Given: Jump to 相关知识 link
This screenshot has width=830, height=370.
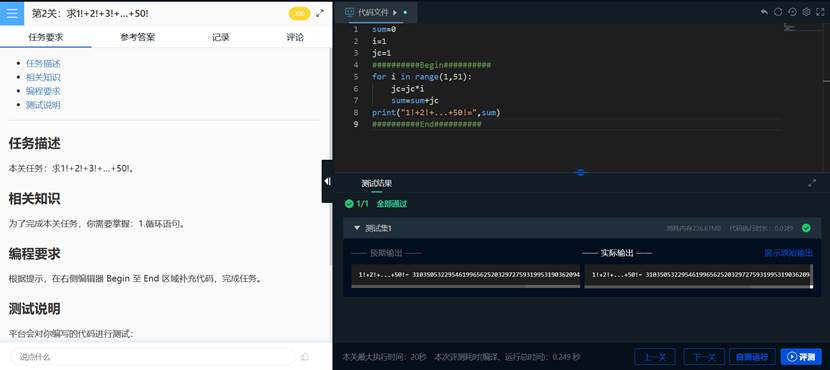Looking at the screenshot, I should click(x=43, y=77).
